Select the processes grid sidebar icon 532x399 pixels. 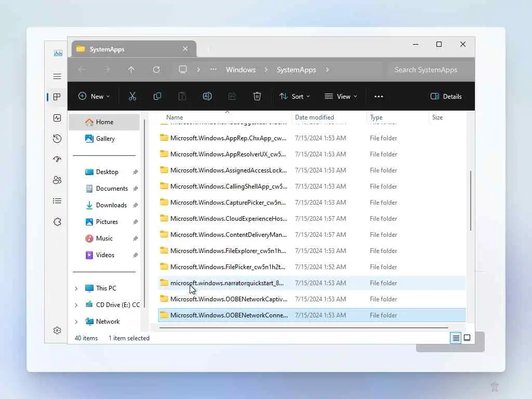coord(57,97)
